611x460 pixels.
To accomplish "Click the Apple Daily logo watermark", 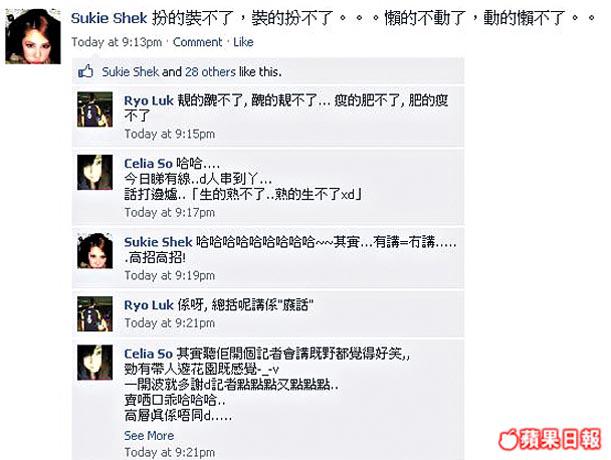I will (550, 439).
